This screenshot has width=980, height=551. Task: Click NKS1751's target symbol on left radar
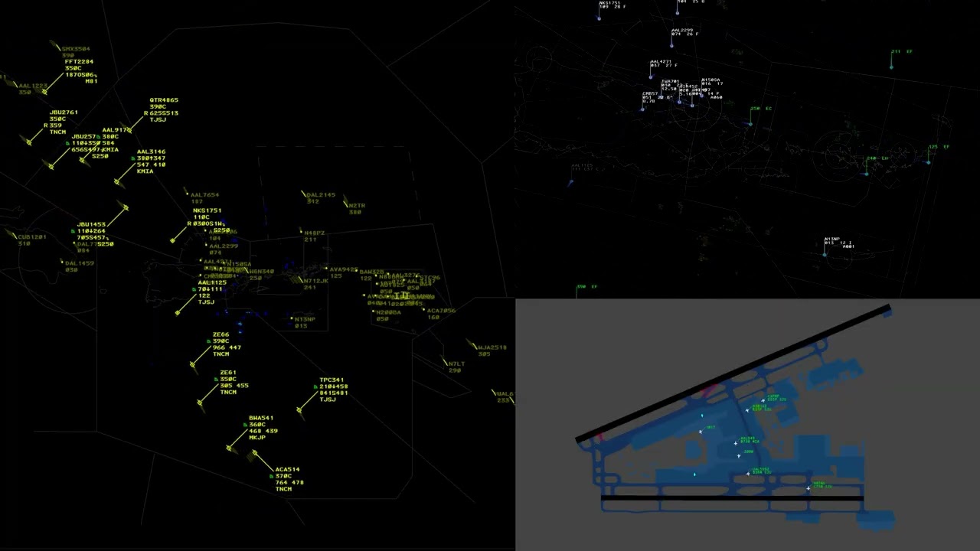point(173,241)
